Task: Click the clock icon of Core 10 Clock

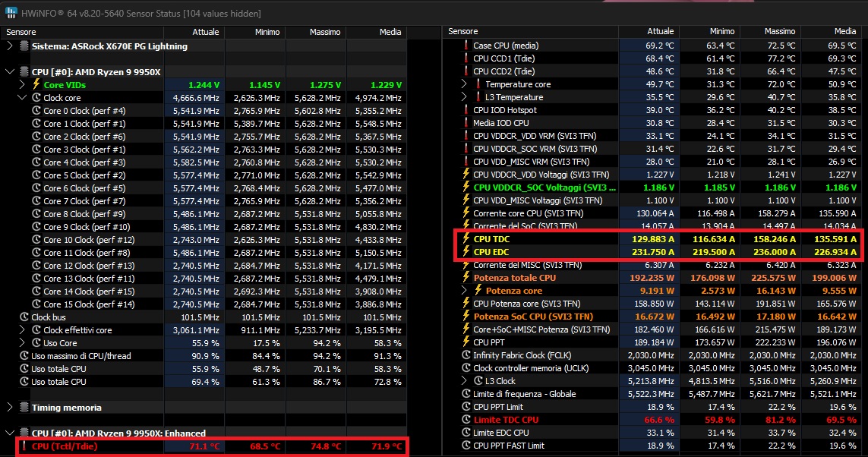Action: point(36,240)
